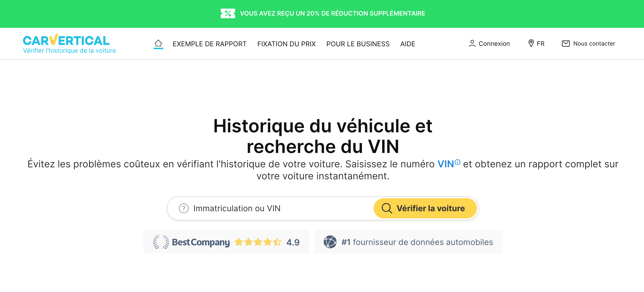Click the location pin next to FR
The width and height of the screenshot is (644, 292).
[x=531, y=43]
